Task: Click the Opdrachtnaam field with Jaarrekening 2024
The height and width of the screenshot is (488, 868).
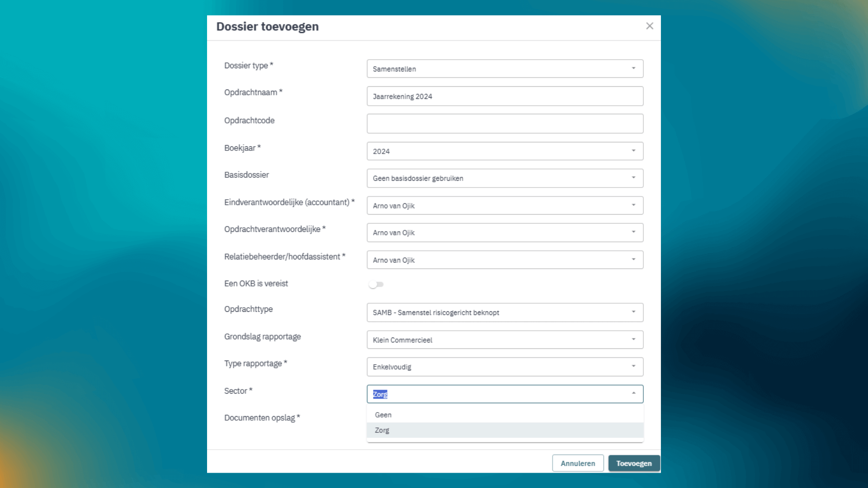Action: point(505,96)
